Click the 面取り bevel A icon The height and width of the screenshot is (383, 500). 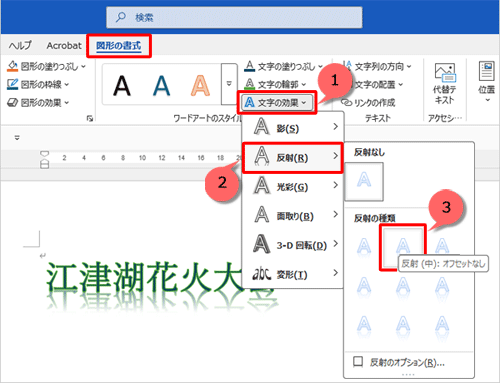(261, 214)
